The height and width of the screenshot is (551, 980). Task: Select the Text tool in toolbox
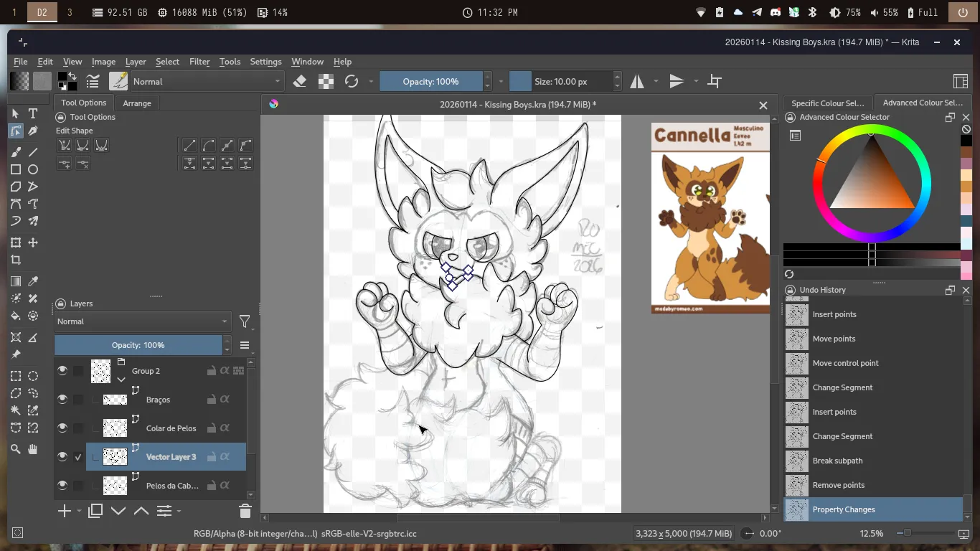pos(33,113)
